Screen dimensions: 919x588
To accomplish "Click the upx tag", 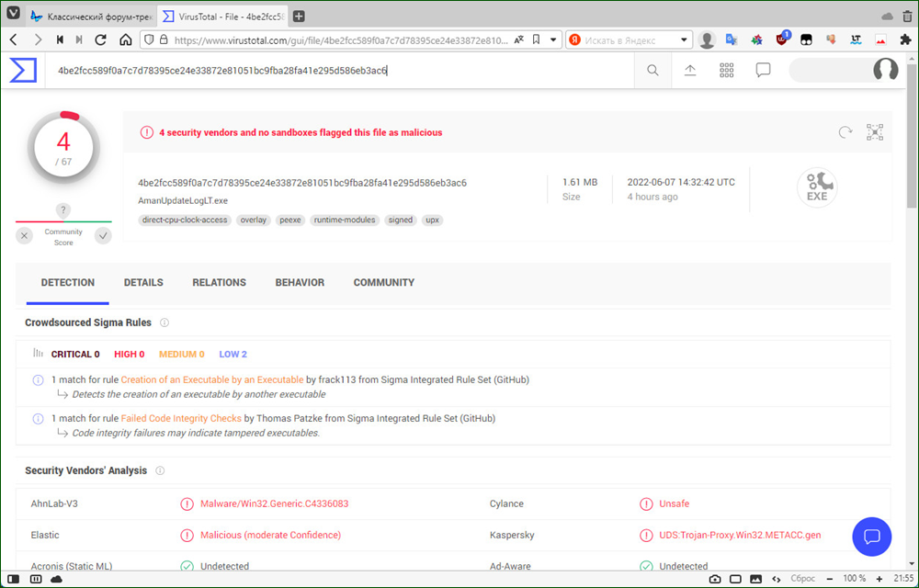I will [433, 220].
